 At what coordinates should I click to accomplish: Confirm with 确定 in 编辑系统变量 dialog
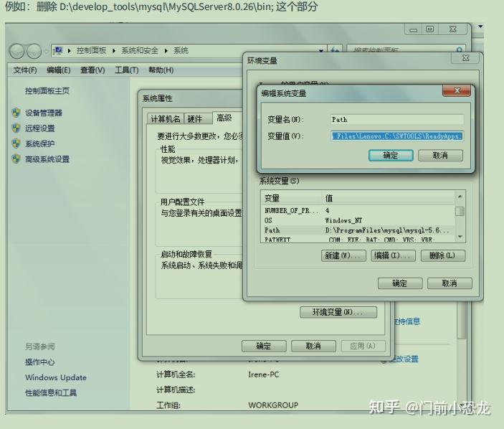coord(391,156)
